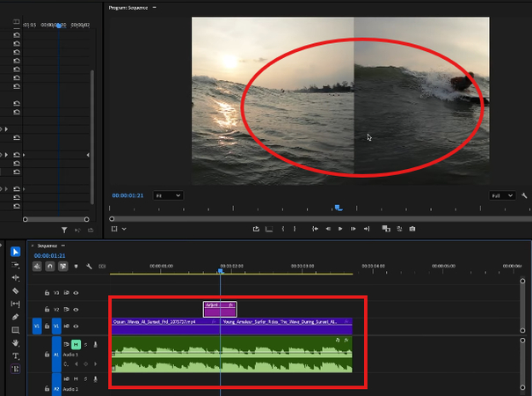Click Export Frame camera icon

[412, 229]
